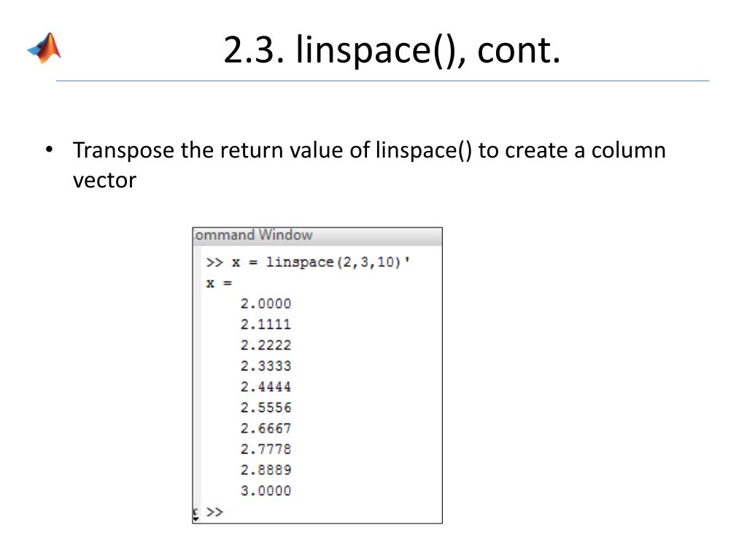
Task: Click the fx function browser icon beside prompt
Action: click(196, 514)
